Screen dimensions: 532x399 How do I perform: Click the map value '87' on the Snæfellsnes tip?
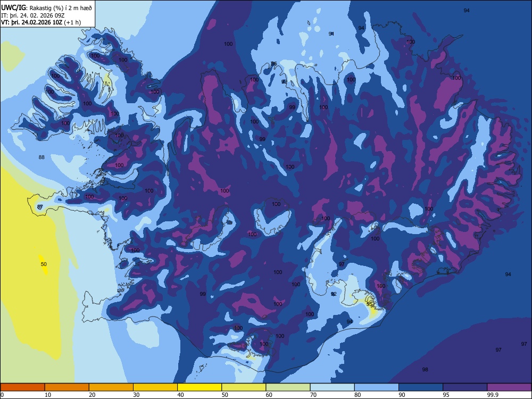point(40,206)
